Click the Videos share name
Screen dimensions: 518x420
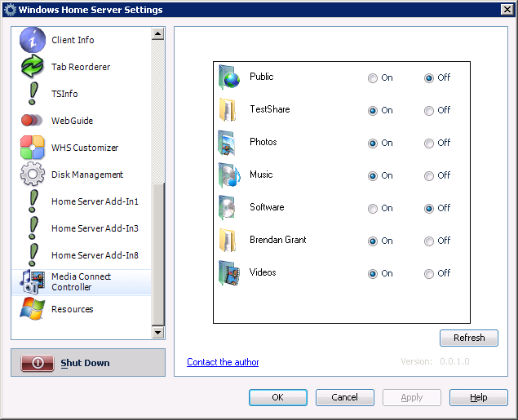tap(263, 272)
